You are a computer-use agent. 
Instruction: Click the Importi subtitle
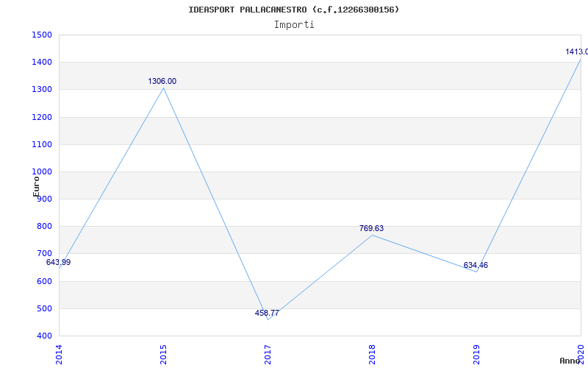click(x=294, y=25)
